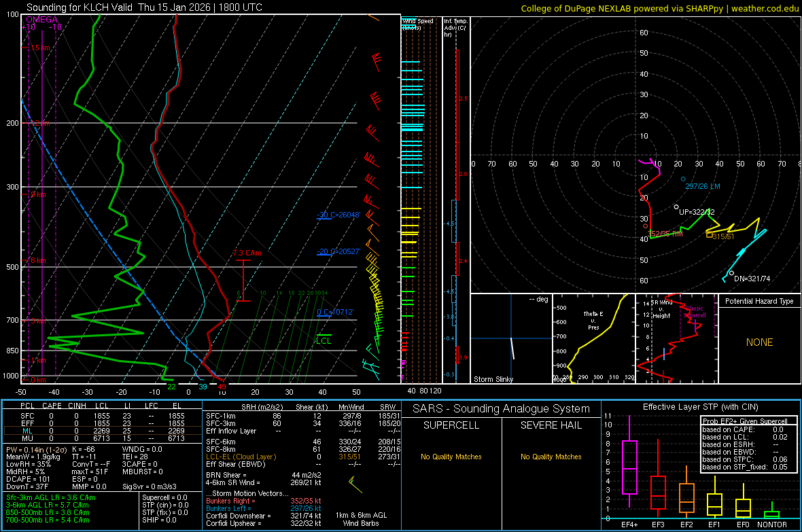Select the 7.3 C/km lapse rate label
The width and height of the screenshot is (802, 532).
pyautogui.click(x=247, y=253)
